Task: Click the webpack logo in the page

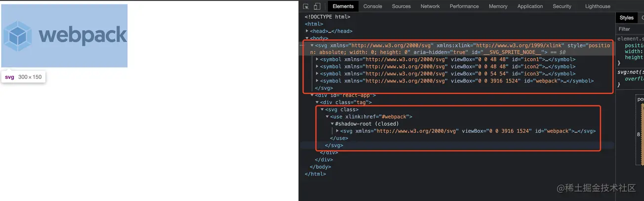Action: pyautogui.click(x=64, y=36)
